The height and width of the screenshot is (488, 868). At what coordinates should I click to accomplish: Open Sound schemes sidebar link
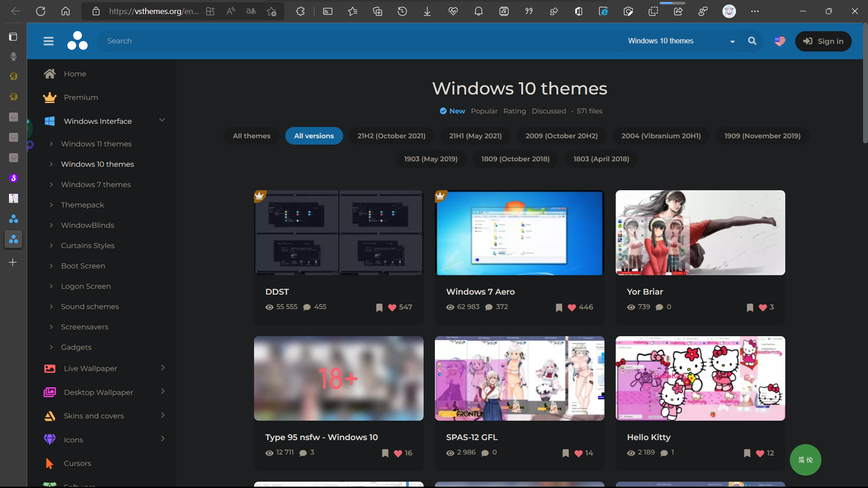(90, 306)
